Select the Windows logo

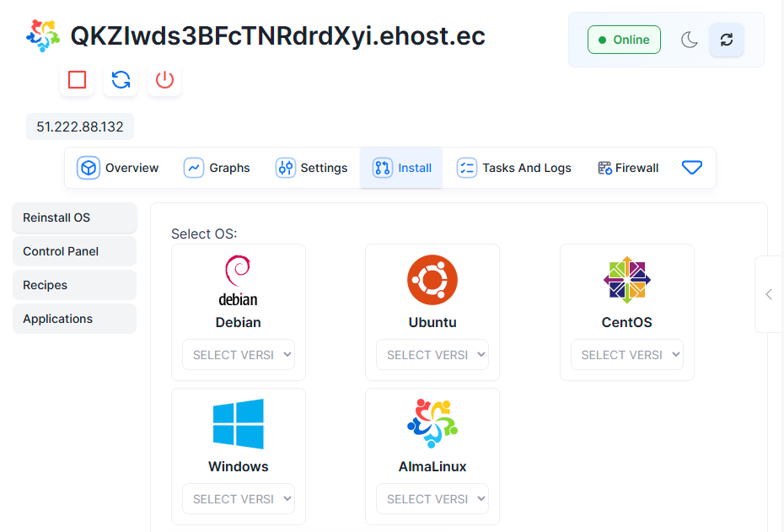pos(239,424)
